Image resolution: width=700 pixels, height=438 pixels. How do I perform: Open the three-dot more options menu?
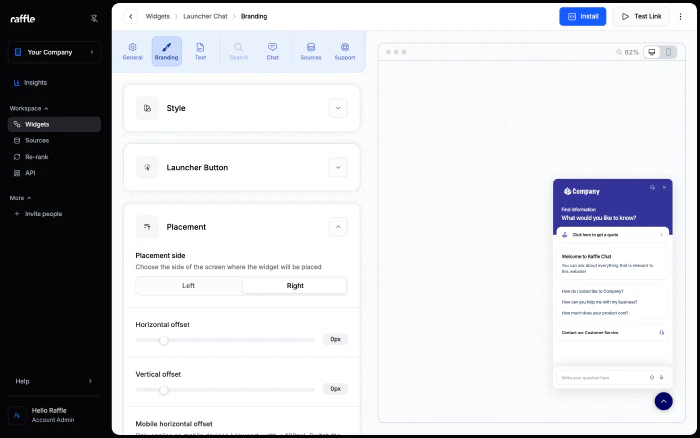[680, 17]
